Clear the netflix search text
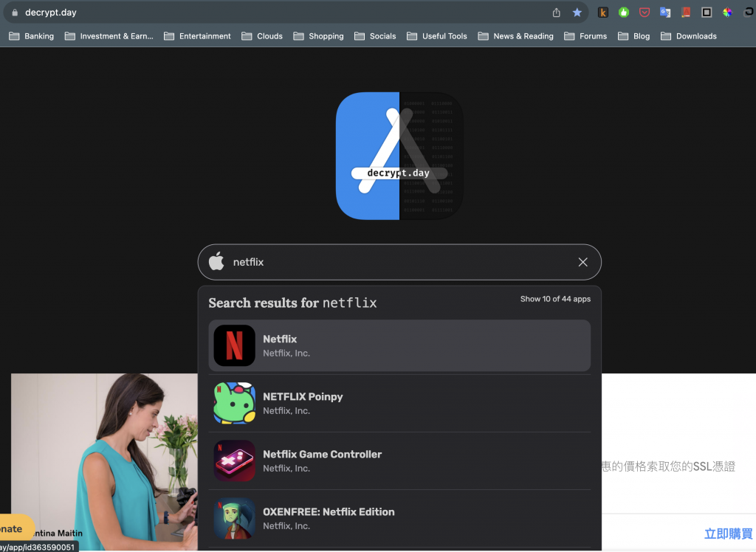Viewport: 756px width, 552px height. click(x=583, y=262)
